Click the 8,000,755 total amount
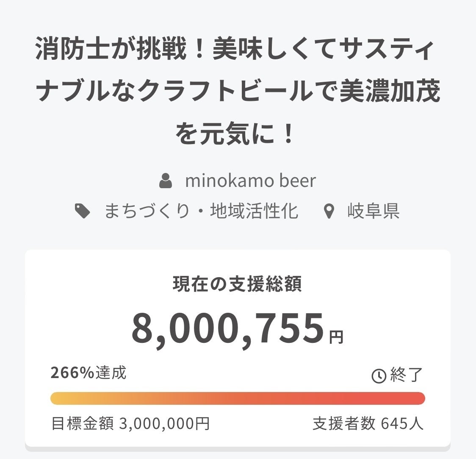This screenshot has width=476, height=459. pos(227,329)
